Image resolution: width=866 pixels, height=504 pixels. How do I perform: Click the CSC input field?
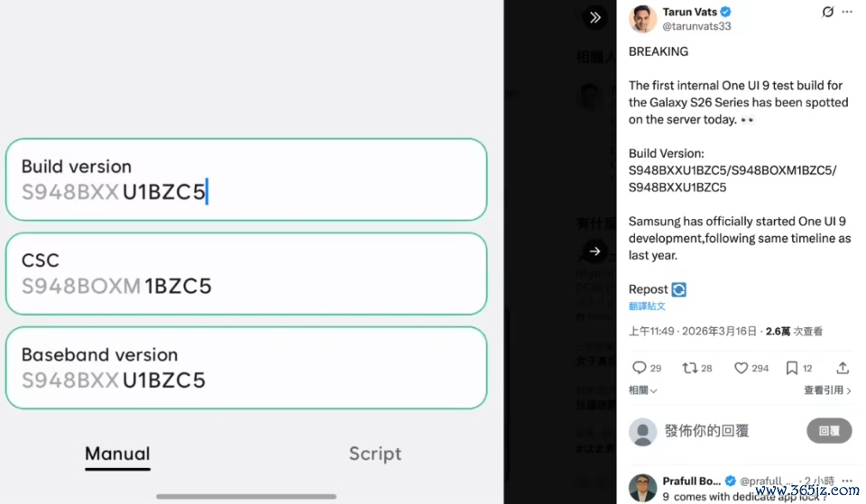pos(246,274)
